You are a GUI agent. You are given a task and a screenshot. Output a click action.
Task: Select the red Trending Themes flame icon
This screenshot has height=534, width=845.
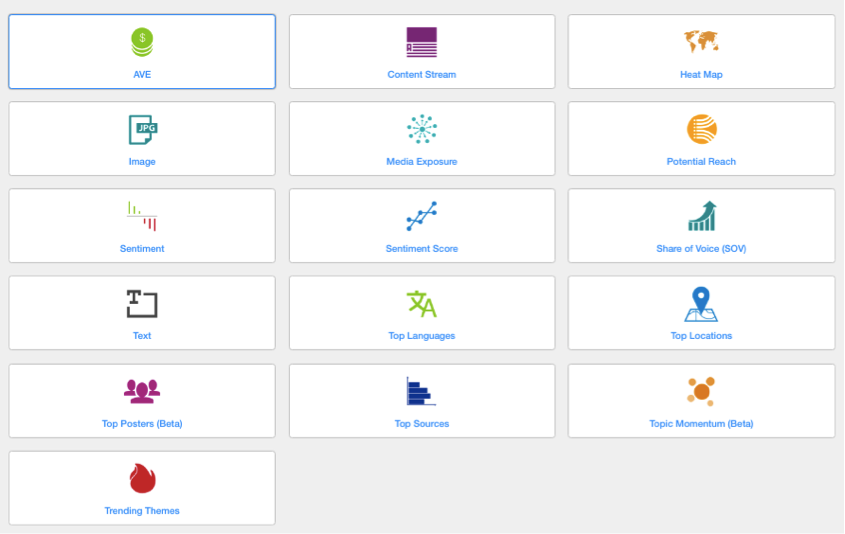tap(142, 478)
